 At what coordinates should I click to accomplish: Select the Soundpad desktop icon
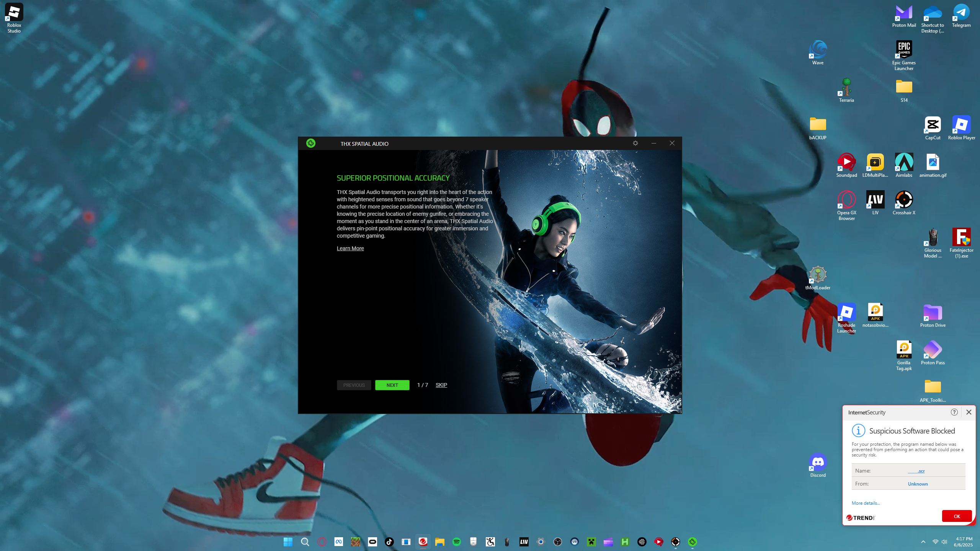[846, 165]
